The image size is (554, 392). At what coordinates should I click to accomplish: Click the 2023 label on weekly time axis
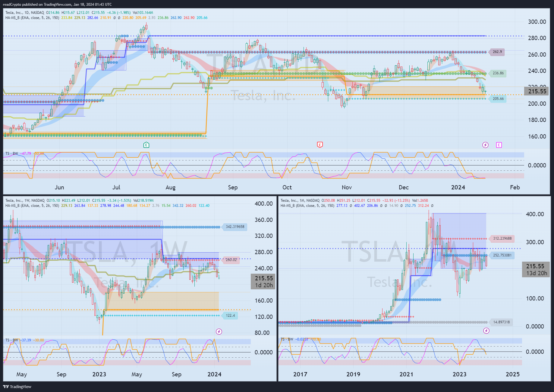point(99,374)
